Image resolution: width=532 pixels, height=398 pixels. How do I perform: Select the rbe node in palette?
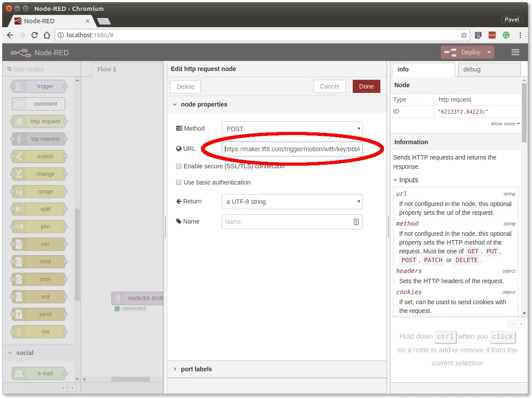[39, 332]
